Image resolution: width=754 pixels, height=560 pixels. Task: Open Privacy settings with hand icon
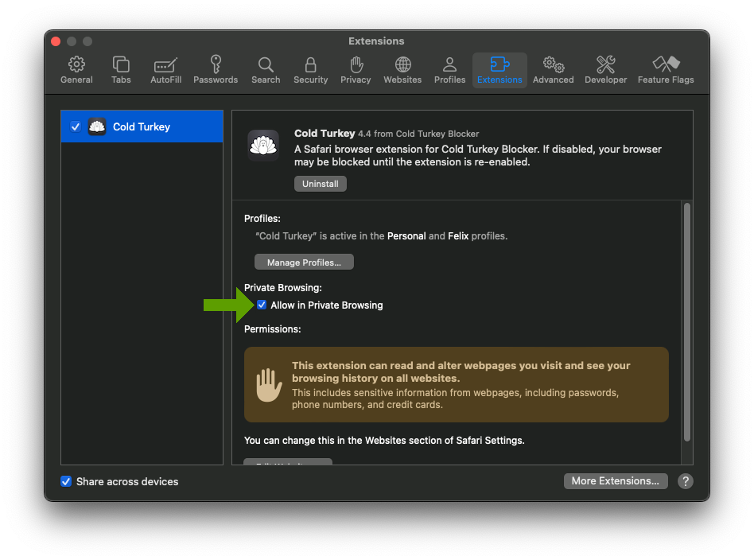click(x=356, y=70)
